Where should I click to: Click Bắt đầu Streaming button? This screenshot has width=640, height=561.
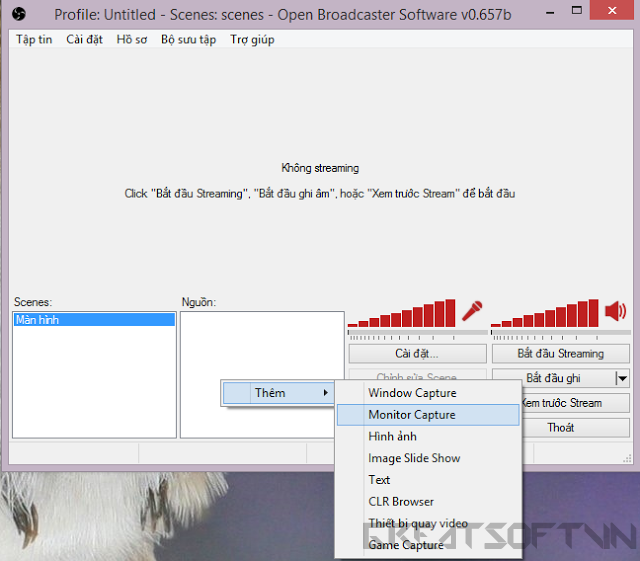[x=560, y=354]
